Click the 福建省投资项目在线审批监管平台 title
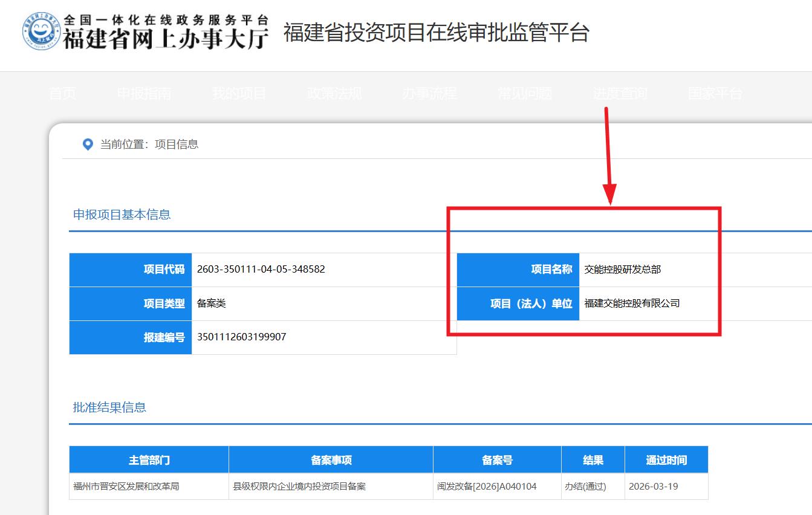Image resolution: width=812 pixels, height=515 pixels. [436, 33]
